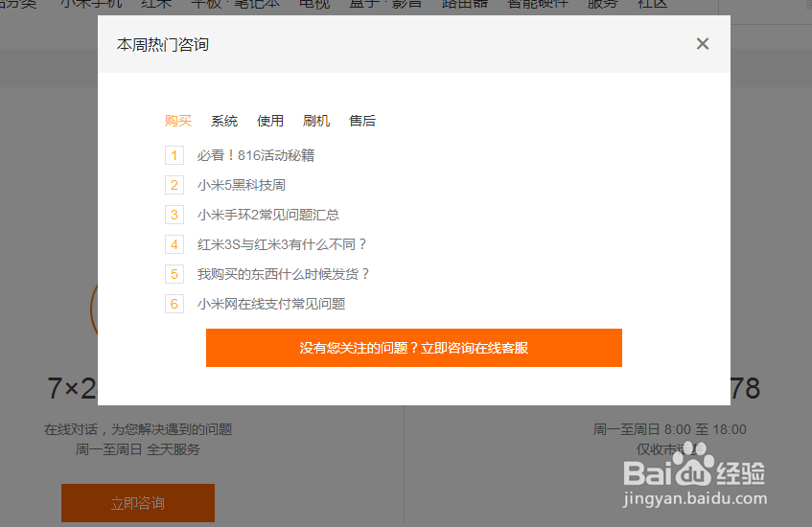Open 我购买的东西什么时候发货？ question
The image size is (812, 527).
283,274
